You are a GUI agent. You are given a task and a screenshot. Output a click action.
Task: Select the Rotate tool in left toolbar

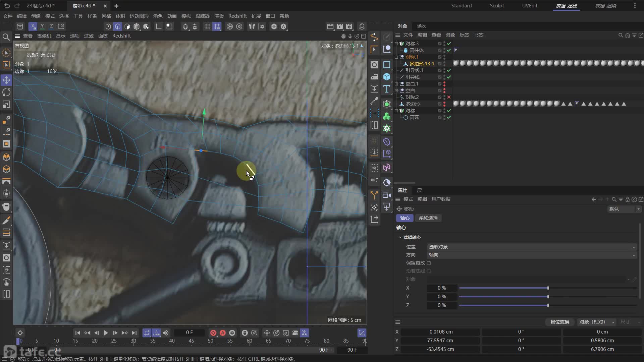6,92
